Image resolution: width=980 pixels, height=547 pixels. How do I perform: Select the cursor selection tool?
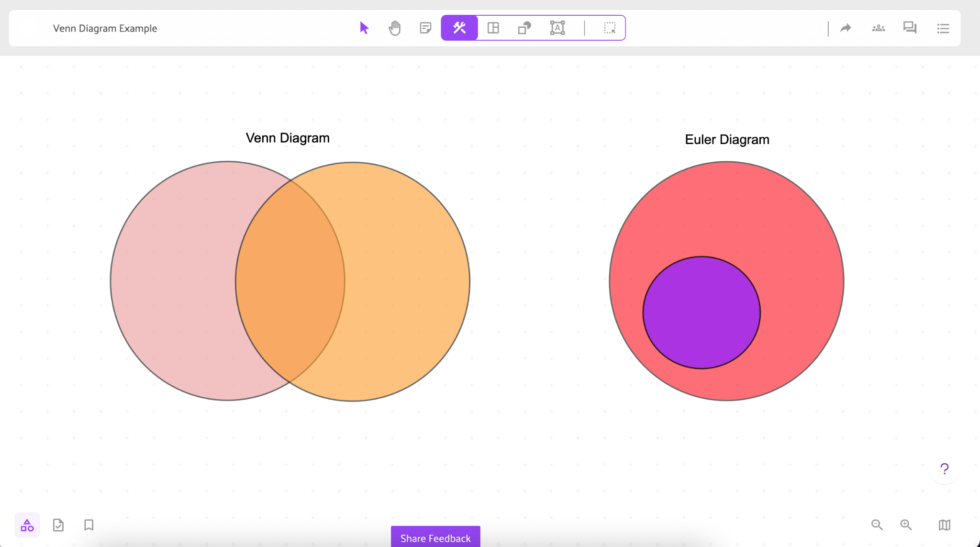(364, 28)
